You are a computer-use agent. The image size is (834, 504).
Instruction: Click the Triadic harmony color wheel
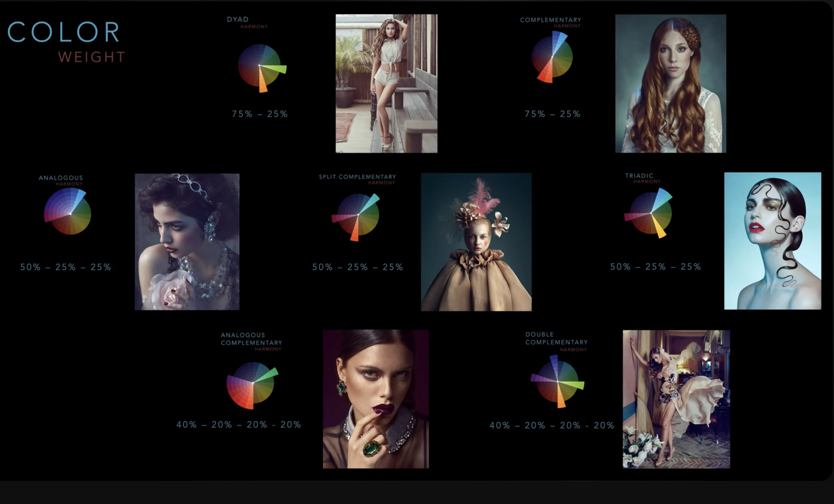point(651,213)
